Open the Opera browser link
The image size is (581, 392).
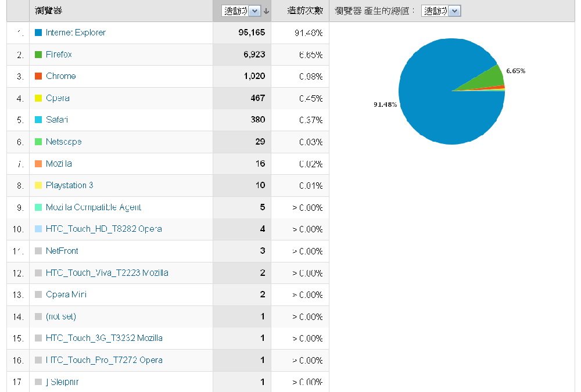[58, 98]
